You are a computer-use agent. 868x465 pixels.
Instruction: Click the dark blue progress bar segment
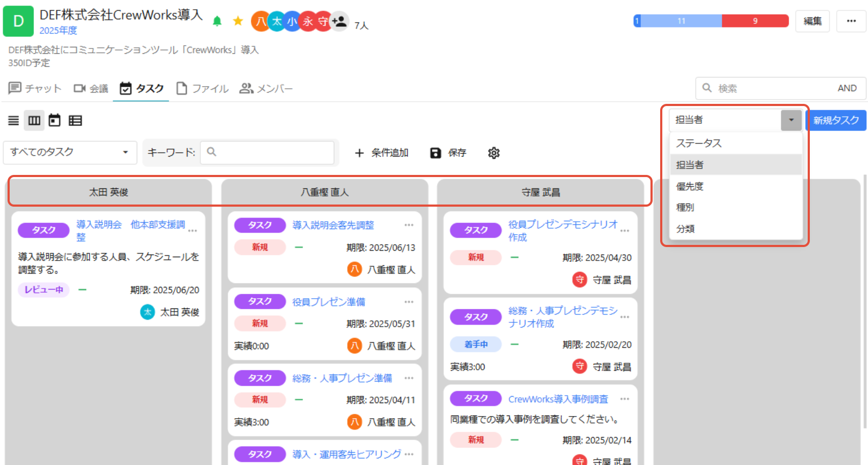(x=637, y=21)
